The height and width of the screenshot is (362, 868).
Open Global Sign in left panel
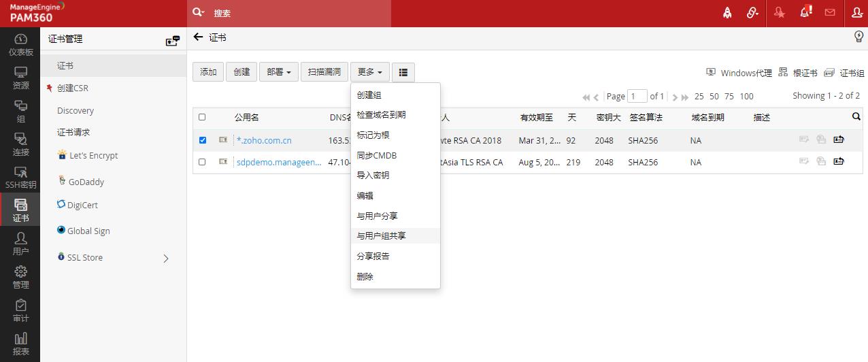click(x=88, y=231)
